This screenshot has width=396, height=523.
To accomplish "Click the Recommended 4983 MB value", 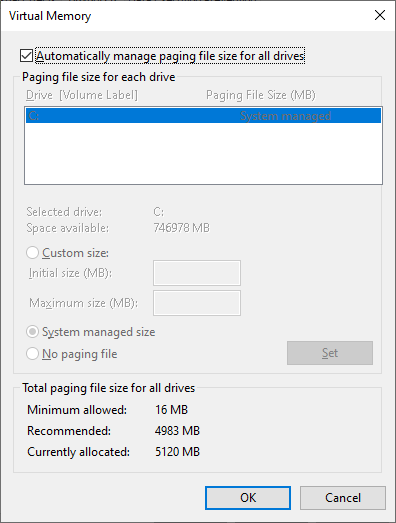I will 177,431.
